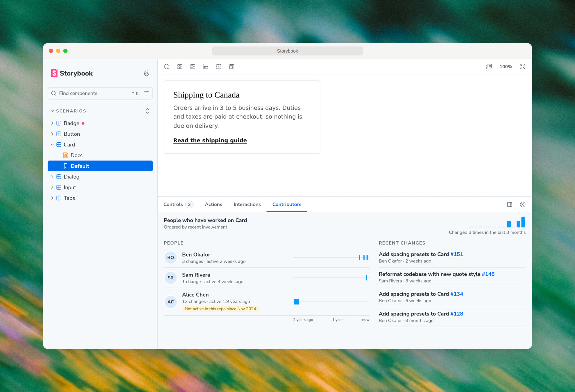Image resolution: width=575 pixels, height=392 pixels.
Task: Toggle the outline dashed-box tool
Action: [x=219, y=67]
